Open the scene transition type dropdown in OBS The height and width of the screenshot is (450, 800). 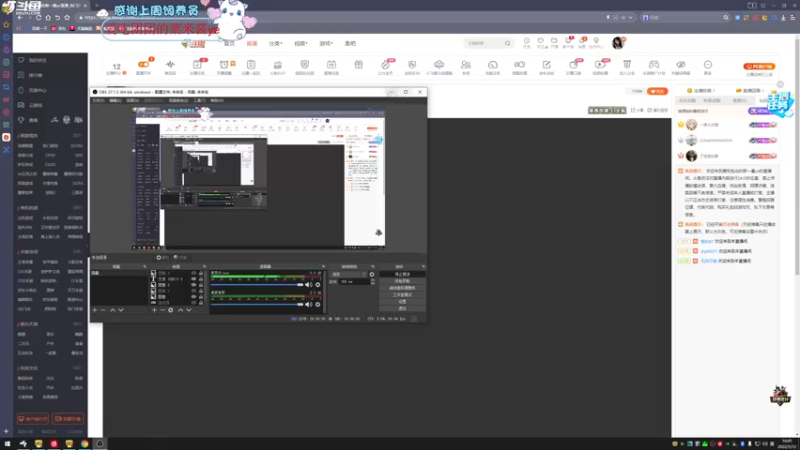click(349, 274)
